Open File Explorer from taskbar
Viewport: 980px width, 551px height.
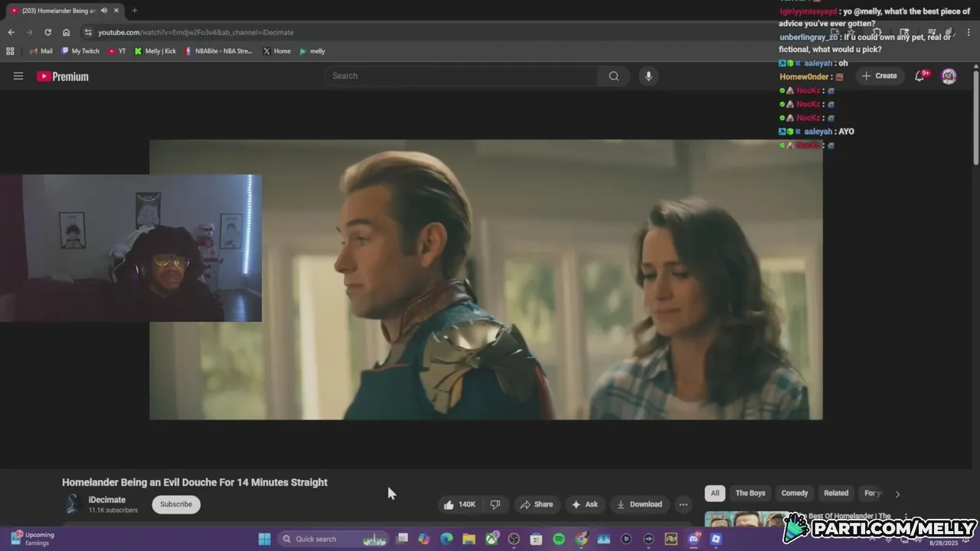469,539
